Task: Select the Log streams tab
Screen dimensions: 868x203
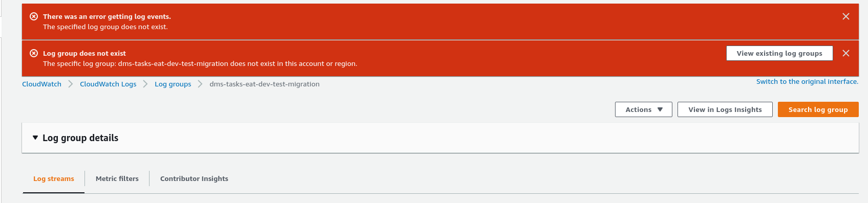Action: 54,178
